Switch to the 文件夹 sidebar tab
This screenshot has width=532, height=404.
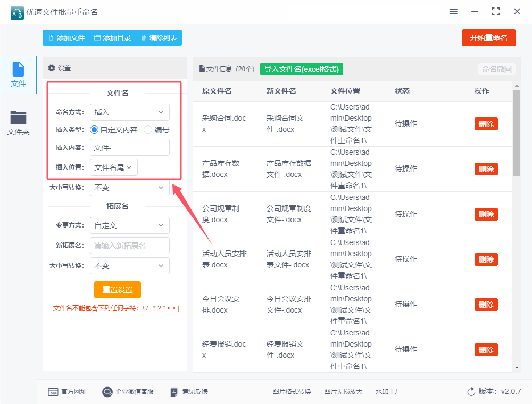18,123
